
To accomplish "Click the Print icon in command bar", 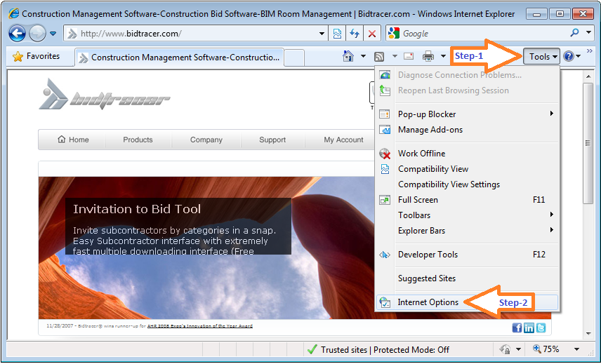I will click(x=428, y=57).
